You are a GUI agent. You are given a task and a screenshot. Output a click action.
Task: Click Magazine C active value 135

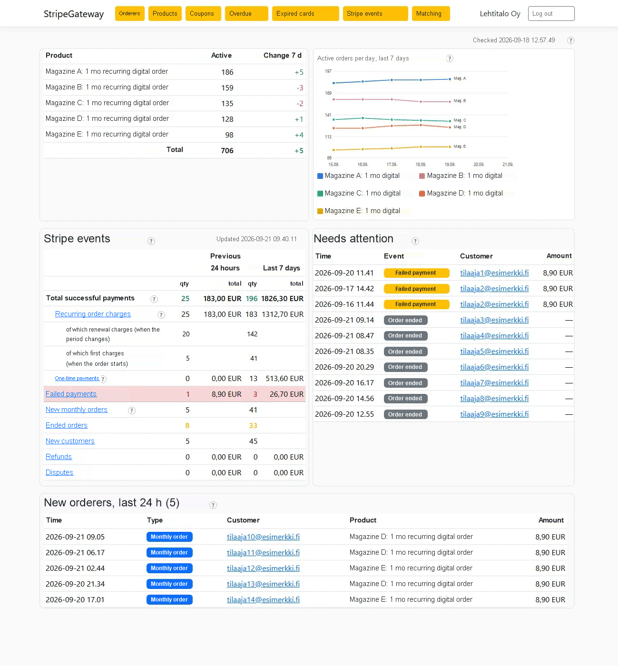[x=227, y=104]
